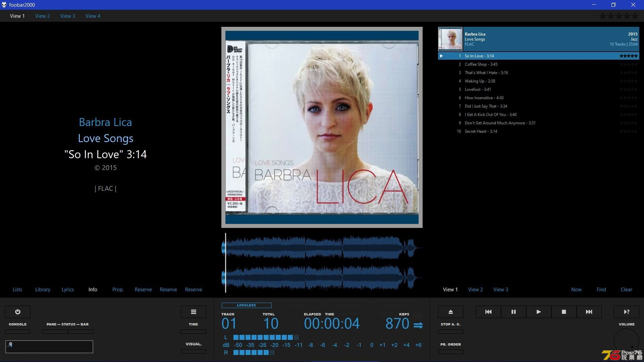Image resolution: width=644 pixels, height=362 pixels.
Task: Open the Prop. tab
Action: click(118, 289)
